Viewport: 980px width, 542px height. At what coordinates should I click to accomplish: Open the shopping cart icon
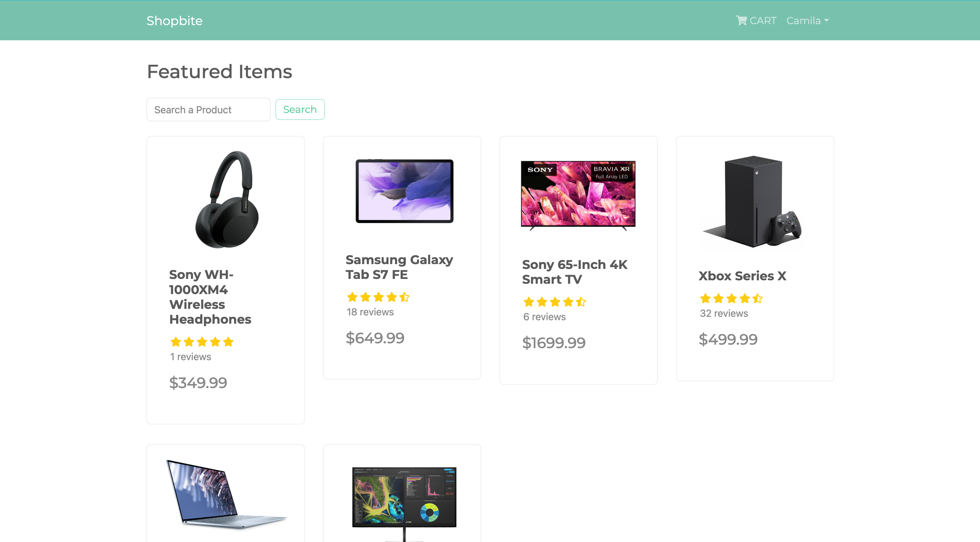pos(741,21)
